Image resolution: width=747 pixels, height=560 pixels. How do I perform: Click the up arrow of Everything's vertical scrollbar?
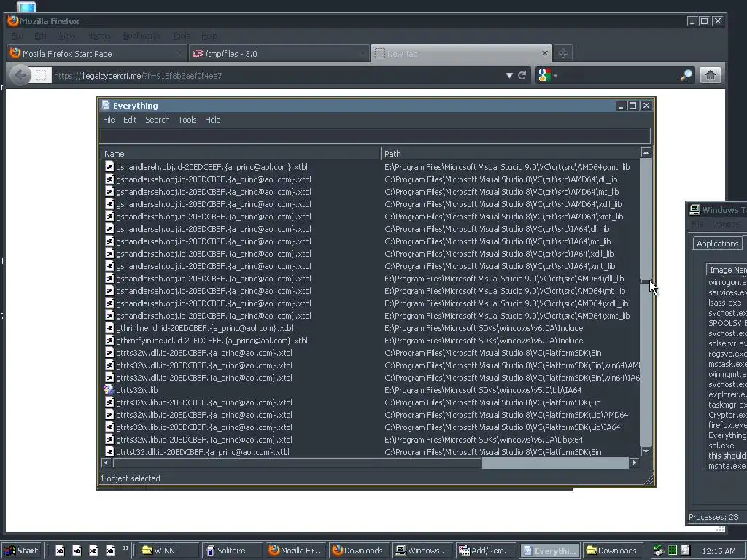(x=646, y=153)
